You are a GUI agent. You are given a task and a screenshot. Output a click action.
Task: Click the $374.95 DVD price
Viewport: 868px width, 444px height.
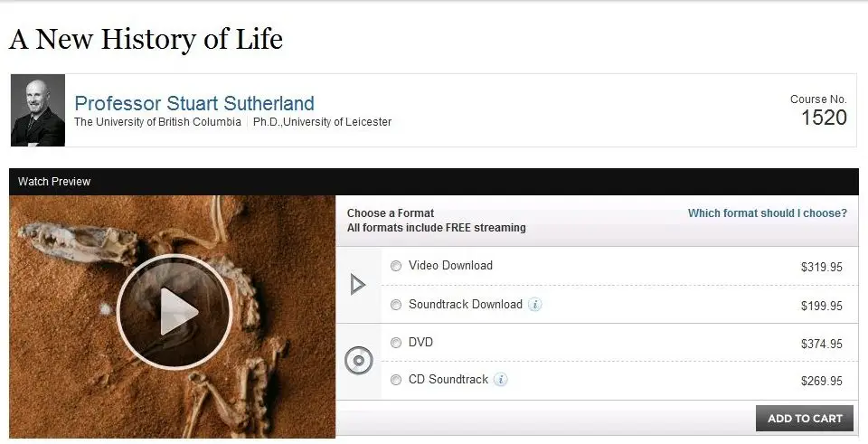(x=822, y=344)
